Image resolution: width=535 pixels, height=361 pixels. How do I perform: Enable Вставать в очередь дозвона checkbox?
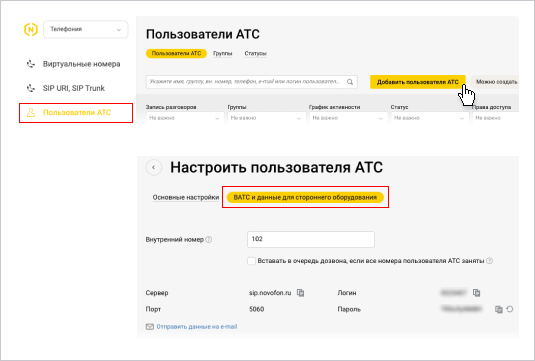(251, 261)
